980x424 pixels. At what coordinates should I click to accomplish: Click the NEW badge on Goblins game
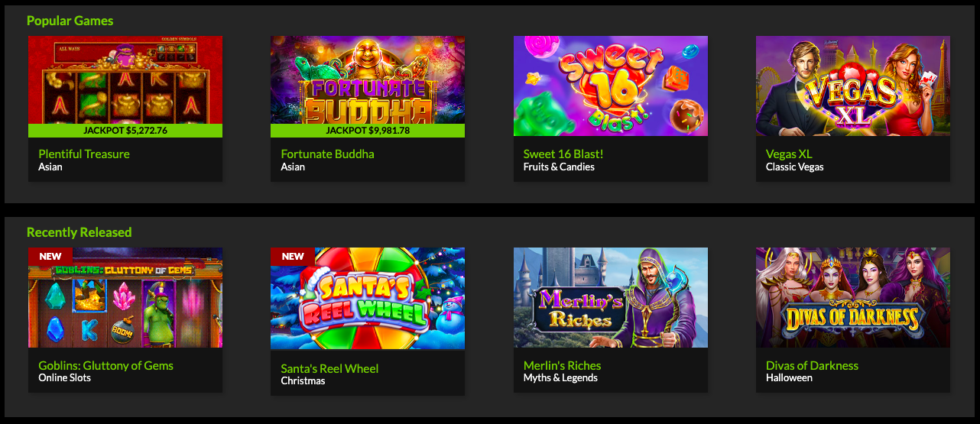point(50,256)
